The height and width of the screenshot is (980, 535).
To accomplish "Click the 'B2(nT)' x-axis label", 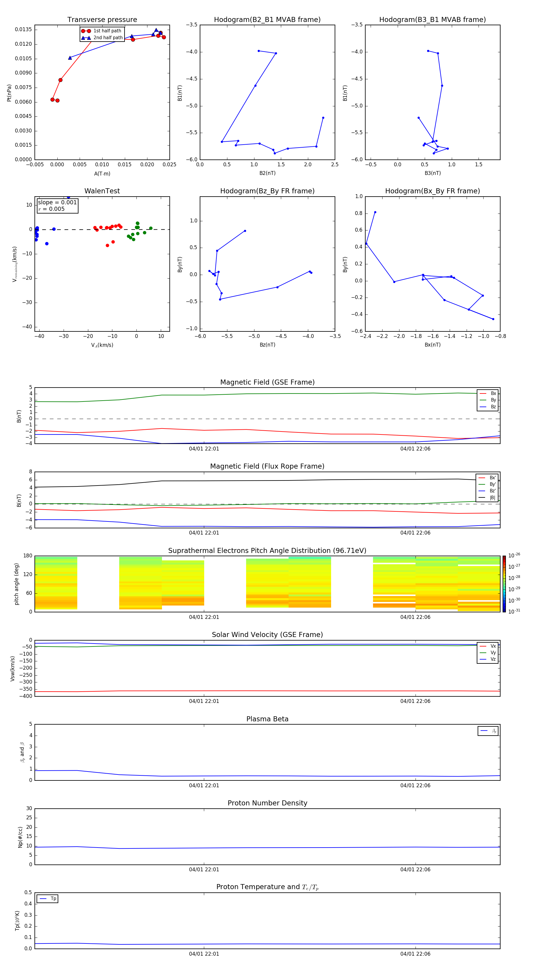I will pos(267,173).
